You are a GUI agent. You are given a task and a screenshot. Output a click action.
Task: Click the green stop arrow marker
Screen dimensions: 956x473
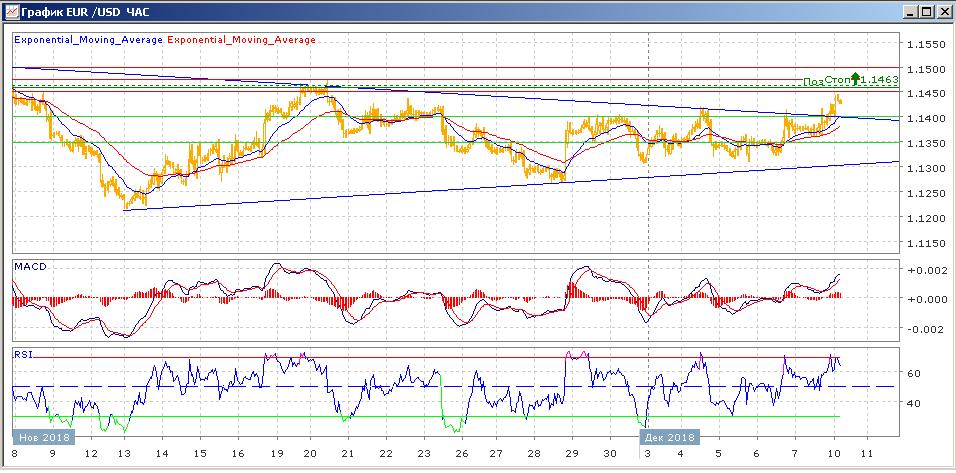(x=855, y=78)
